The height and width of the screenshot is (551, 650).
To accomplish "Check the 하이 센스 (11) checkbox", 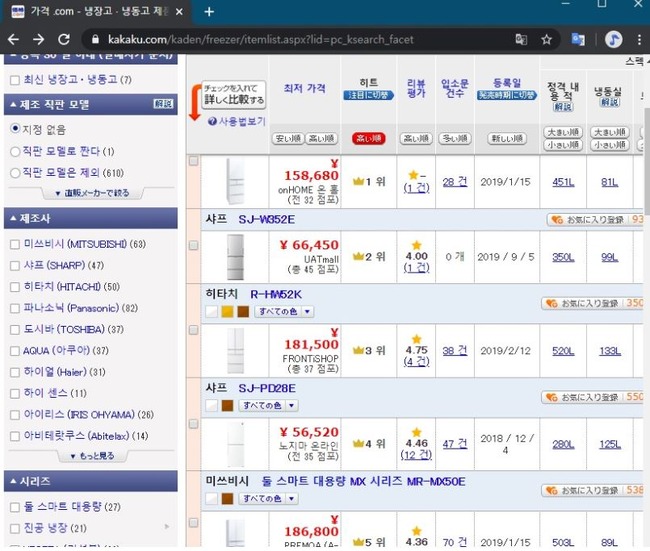I will pyautogui.click(x=15, y=393).
